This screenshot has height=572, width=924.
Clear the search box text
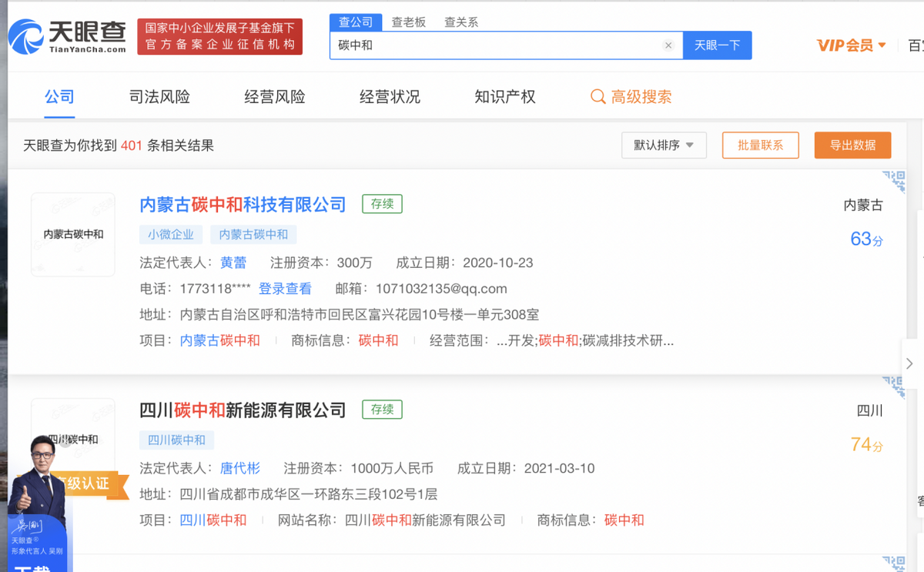pos(668,45)
